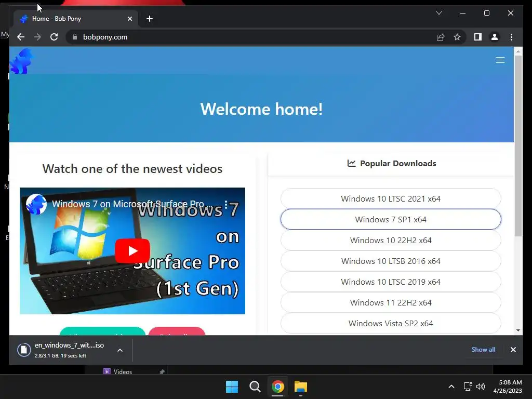The height and width of the screenshot is (399, 532).
Task: Download Windows 10 LTSC 2021 x64
Action: 391,198
